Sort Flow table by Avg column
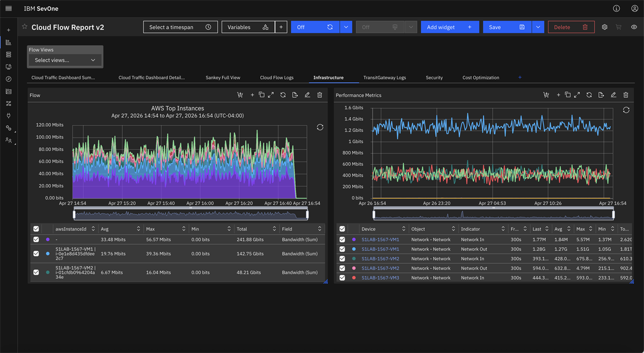 [138, 229]
